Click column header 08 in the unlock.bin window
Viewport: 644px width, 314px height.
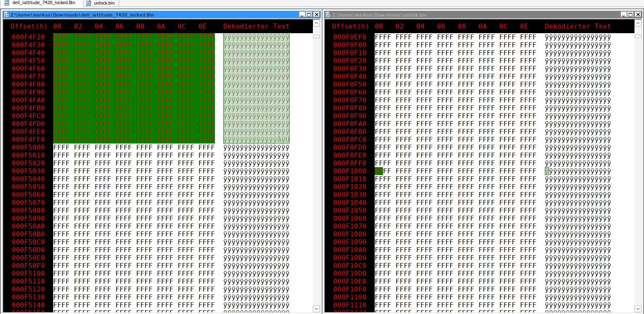point(462,27)
